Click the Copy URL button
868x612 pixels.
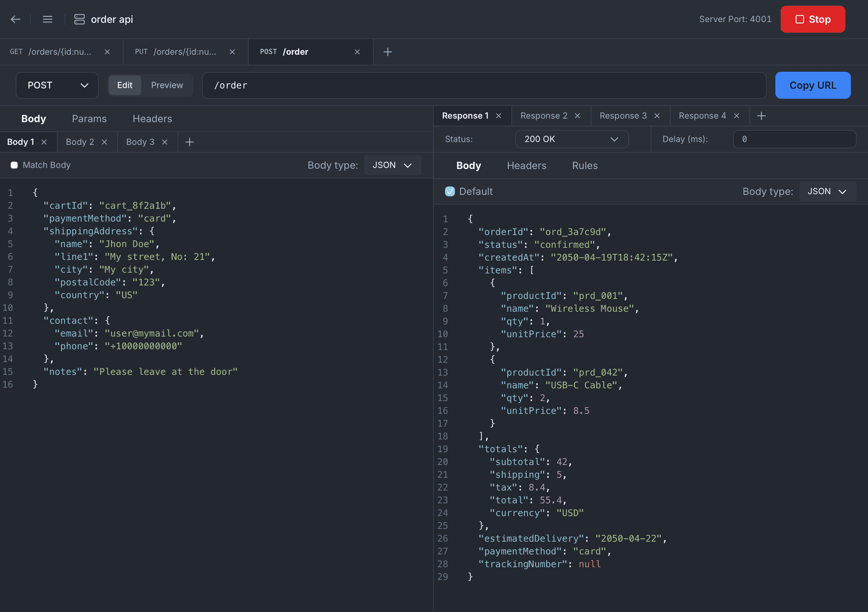(812, 85)
